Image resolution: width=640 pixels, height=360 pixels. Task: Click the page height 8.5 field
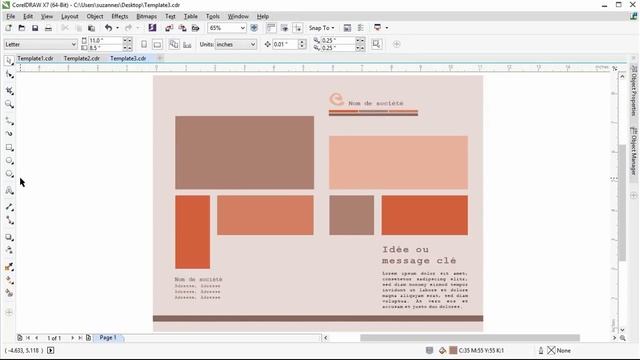105,48
